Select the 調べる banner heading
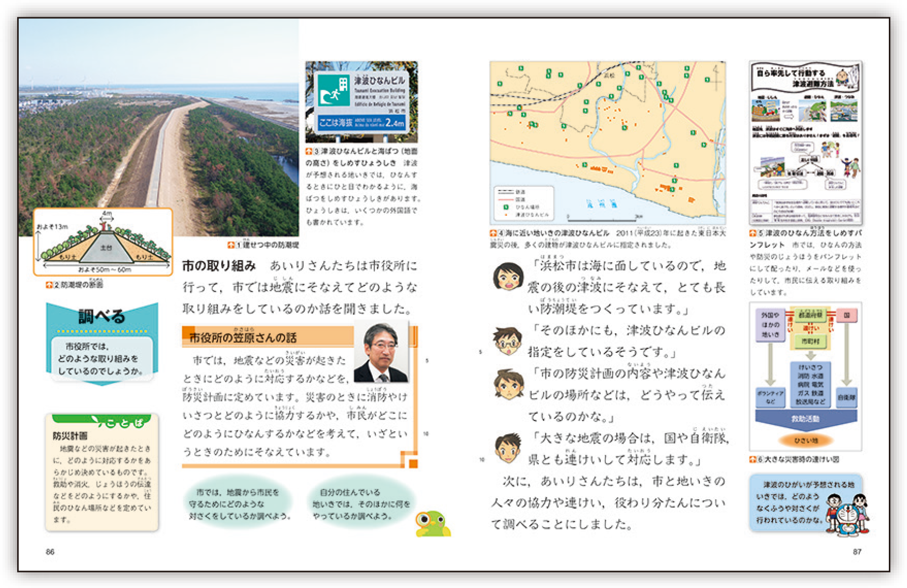 [102, 316]
